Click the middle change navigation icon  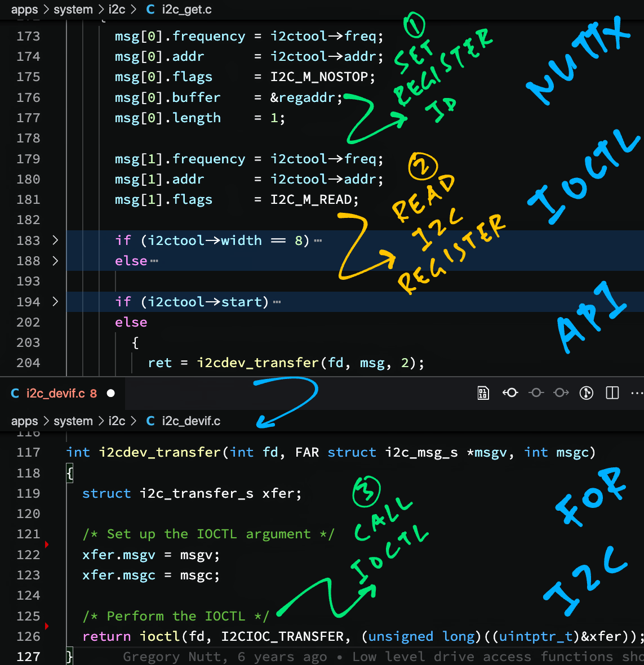(x=536, y=392)
